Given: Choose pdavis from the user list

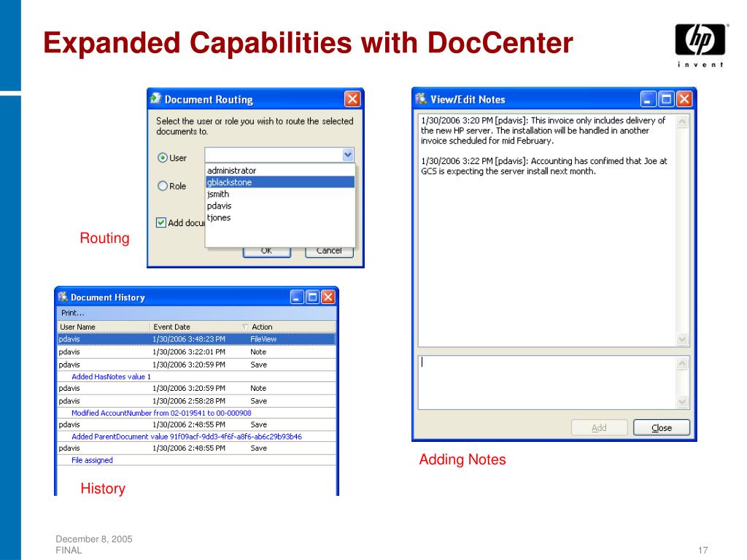Looking at the screenshot, I should pyautogui.click(x=280, y=206).
